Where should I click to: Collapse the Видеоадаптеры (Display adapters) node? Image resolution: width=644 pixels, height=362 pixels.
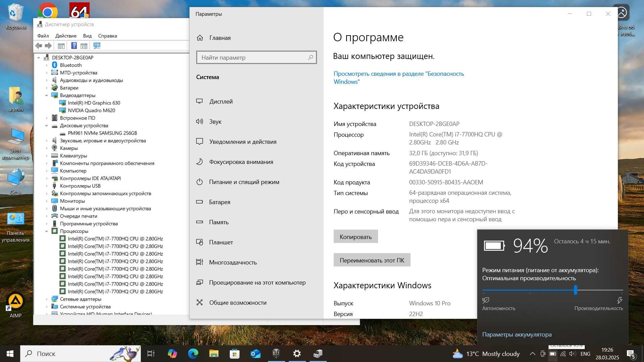pyautogui.click(x=47, y=95)
